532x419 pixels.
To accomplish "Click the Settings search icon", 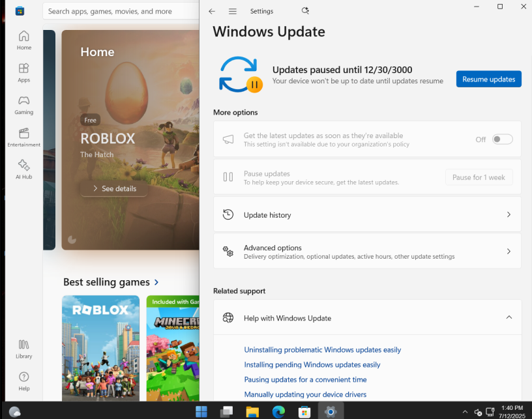I will point(305,11).
